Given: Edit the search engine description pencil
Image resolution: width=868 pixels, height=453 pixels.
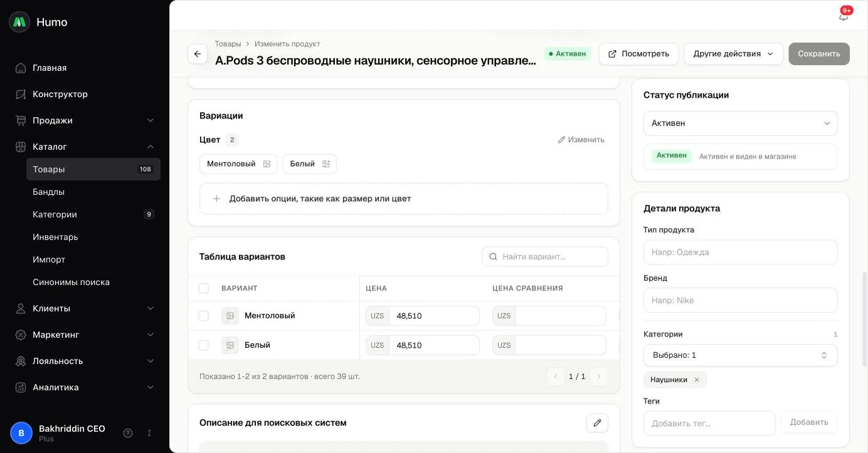Looking at the screenshot, I should [597, 423].
